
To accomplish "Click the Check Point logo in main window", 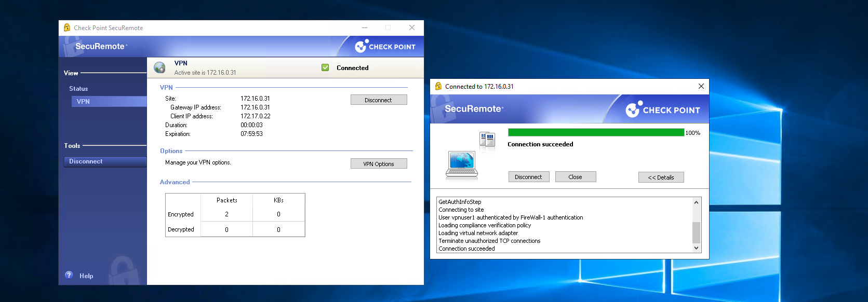I will coord(385,47).
